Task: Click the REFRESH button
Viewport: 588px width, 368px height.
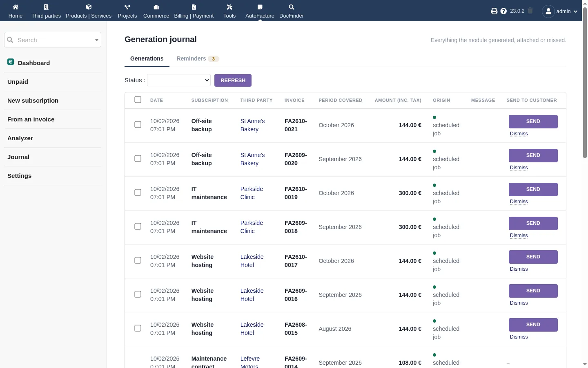Action: [x=233, y=80]
